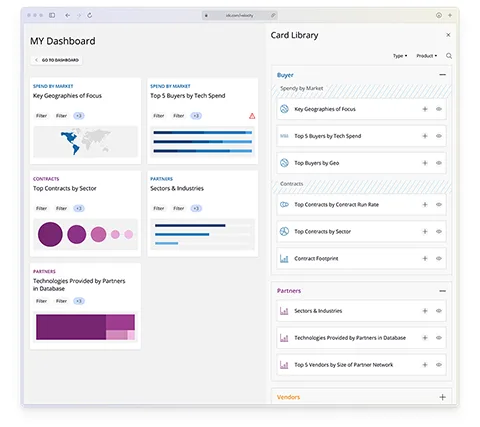Select Top 5 Buyers by Tech Spend library item
The width and height of the screenshot is (480, 427).
point(361,136)
